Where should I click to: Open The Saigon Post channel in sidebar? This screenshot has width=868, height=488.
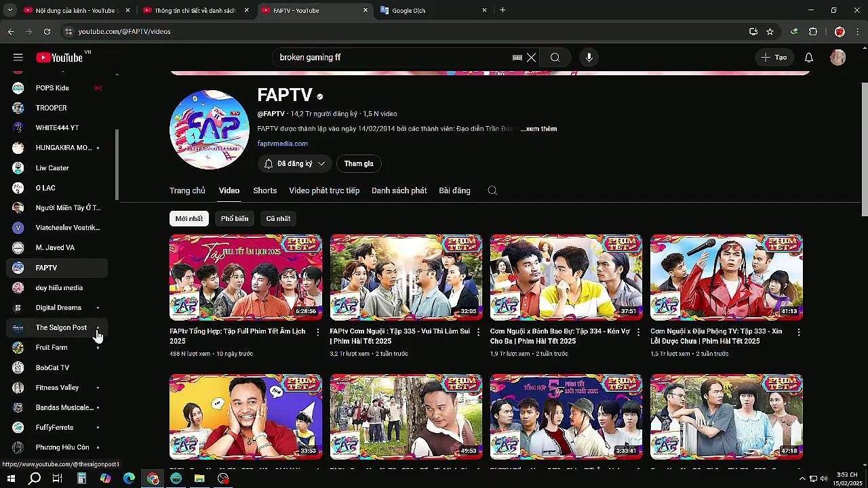click(x=57, y=327)
